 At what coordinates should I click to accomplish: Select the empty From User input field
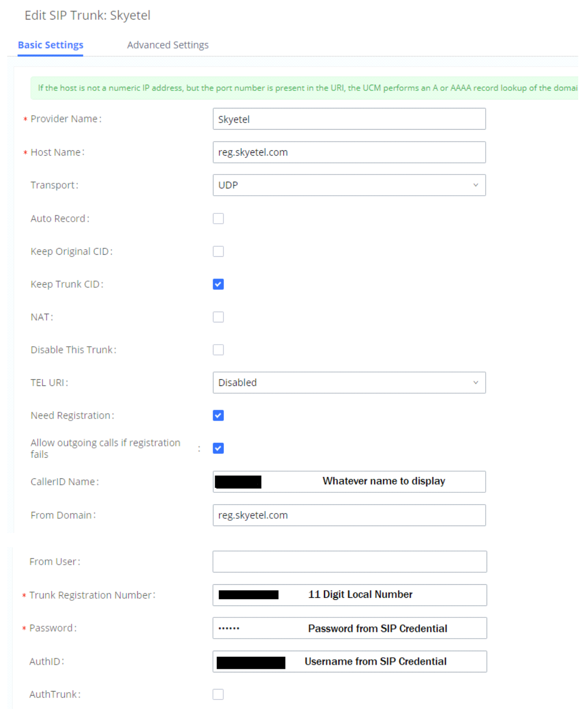[x=349, y=561]
